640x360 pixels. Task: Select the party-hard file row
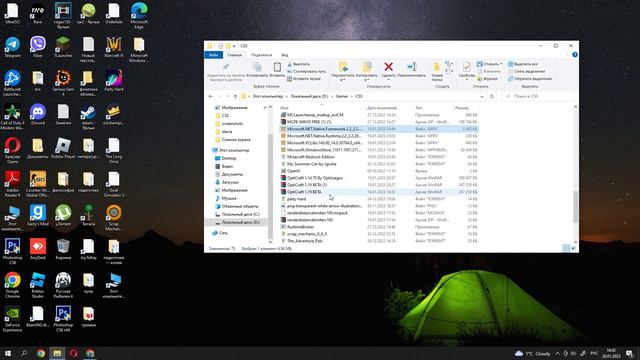point(378,199)
